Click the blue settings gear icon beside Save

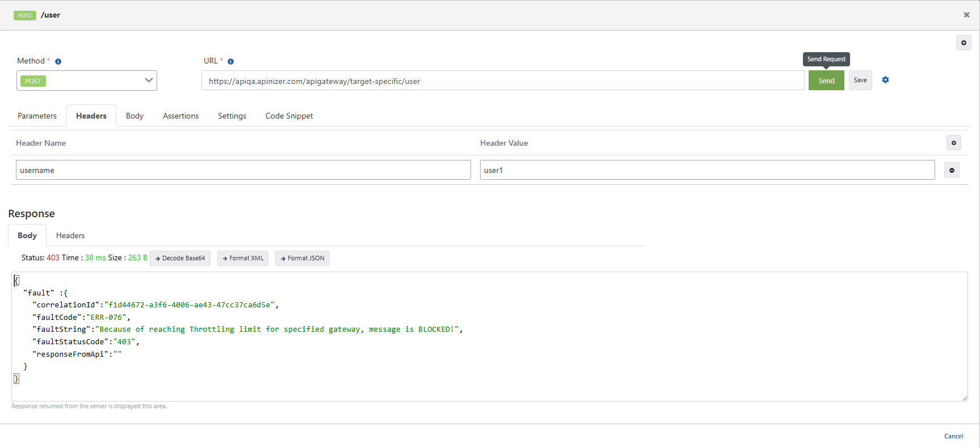click(x=885, y=80)
